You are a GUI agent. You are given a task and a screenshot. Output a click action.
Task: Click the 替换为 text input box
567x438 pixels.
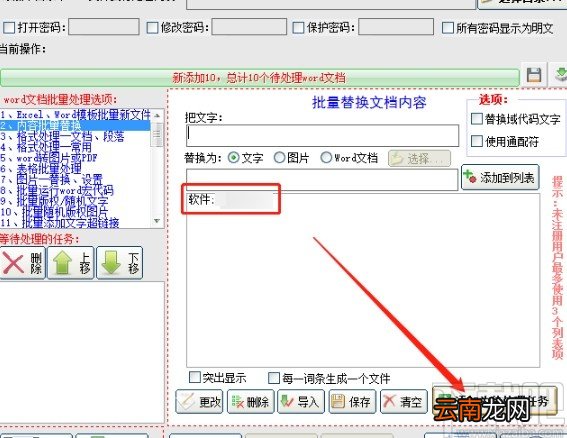[322, 179]
